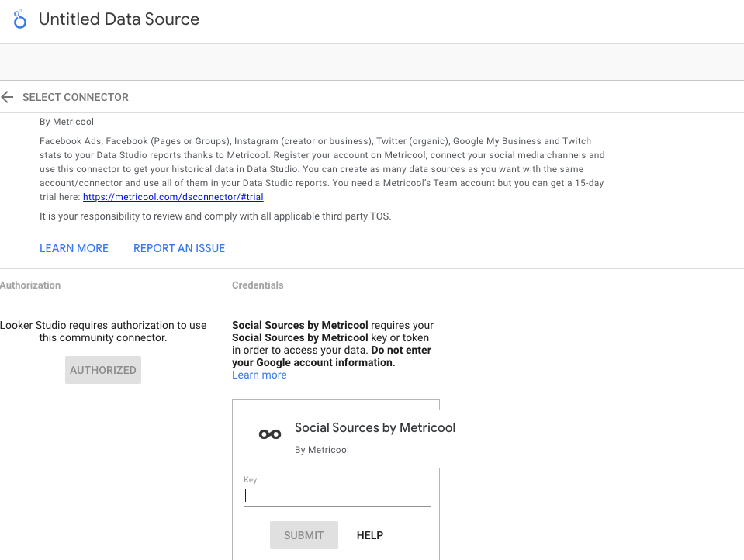Click the HELP button
Screen dimensions: 744x560
(x=370, y=535)
